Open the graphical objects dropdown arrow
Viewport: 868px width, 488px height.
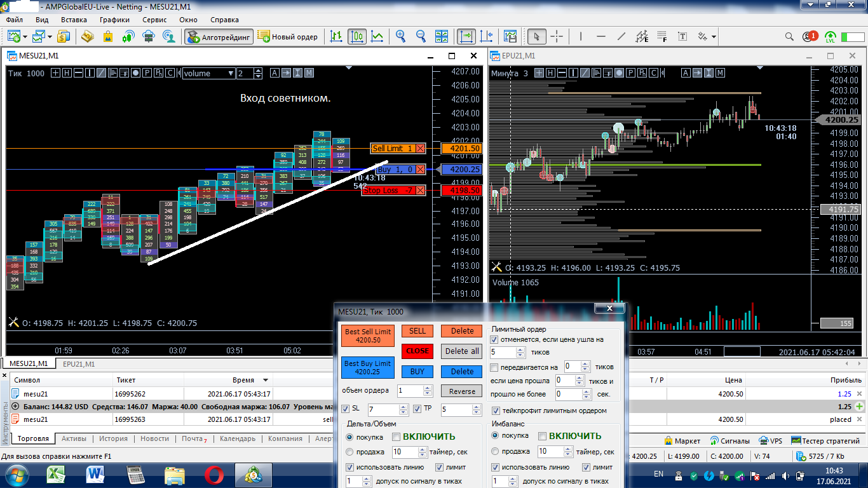(714, 36)
